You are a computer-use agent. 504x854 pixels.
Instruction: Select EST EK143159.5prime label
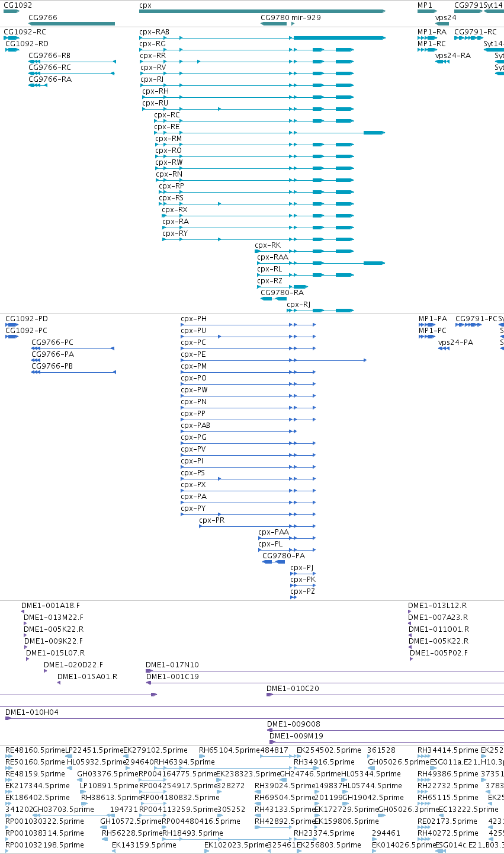click(x=144, y=845)
